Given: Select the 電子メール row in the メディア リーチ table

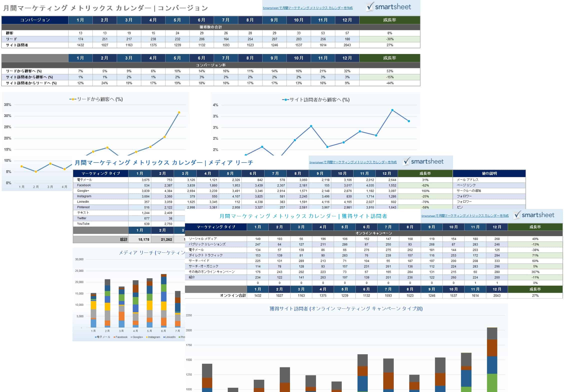Looking at the screenshot, I should point(101,180).
